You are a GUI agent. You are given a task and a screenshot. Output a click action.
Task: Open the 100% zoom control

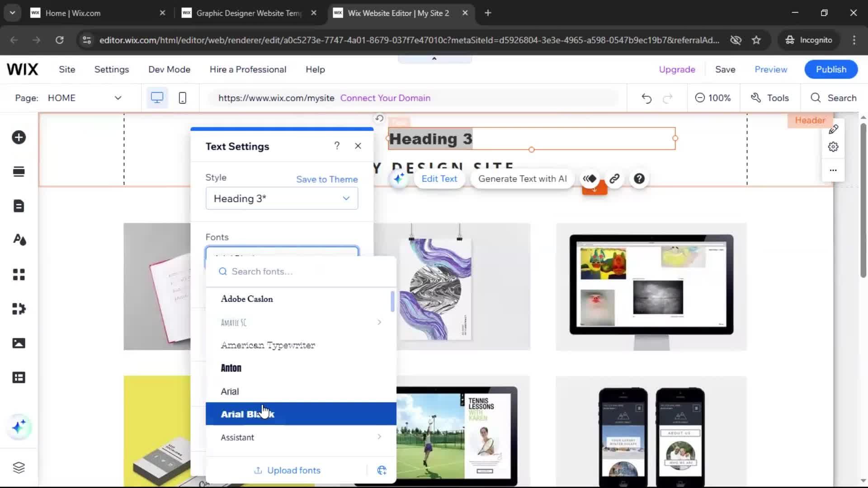pyautogui.click(x=713, y=98)
